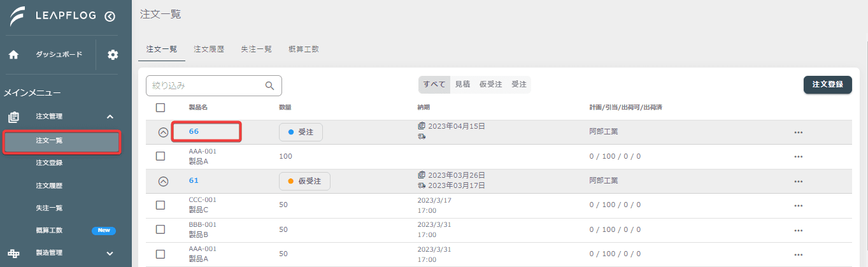This screenshot has height=267, width=868.
Task: Collapse order 66 with its chevron
Action: 163,133
